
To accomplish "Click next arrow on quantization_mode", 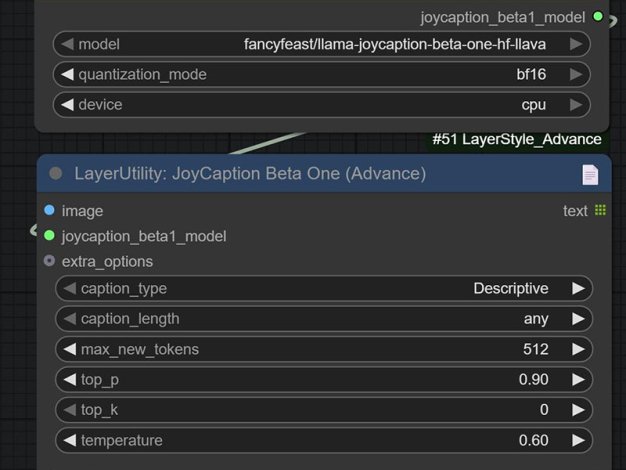I will [576, 74].
